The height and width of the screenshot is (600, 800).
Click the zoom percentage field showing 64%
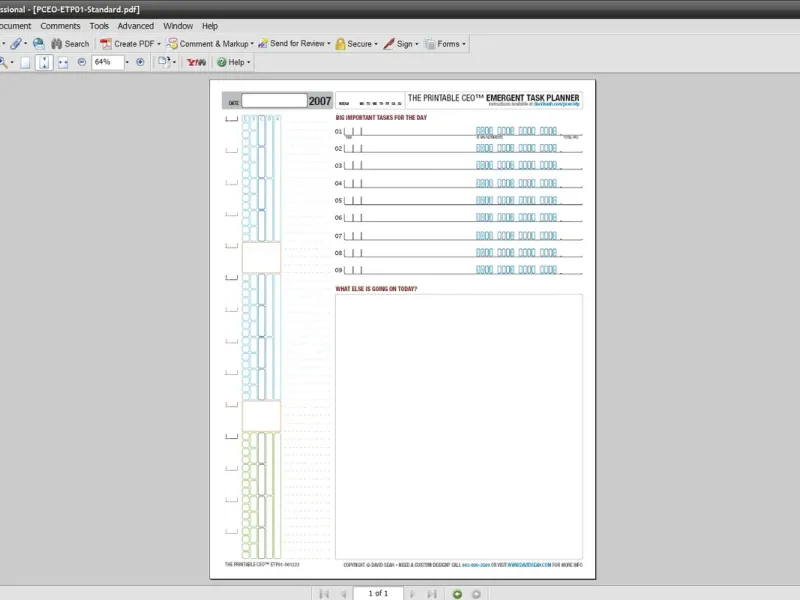pyautogui.click(x=108, y=62)
